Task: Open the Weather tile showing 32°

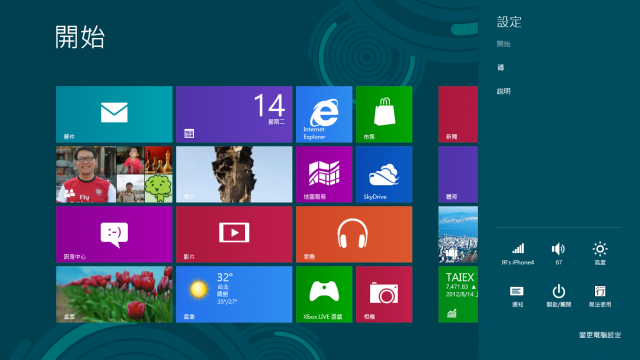Action: [x=234, y=294]
